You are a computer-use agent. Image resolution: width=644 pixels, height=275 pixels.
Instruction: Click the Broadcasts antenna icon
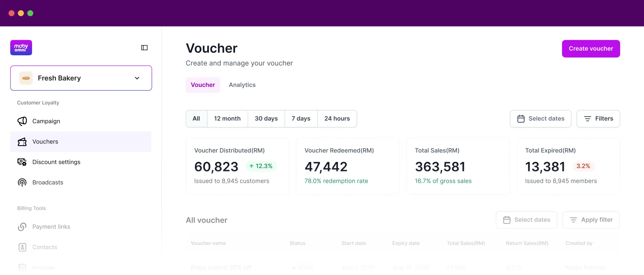[22, 183]
